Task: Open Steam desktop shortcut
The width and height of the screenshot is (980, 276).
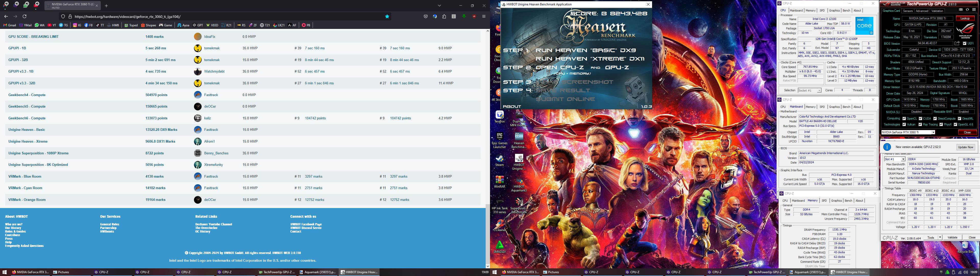Action: pyautogui.click(x=499, y=160)
